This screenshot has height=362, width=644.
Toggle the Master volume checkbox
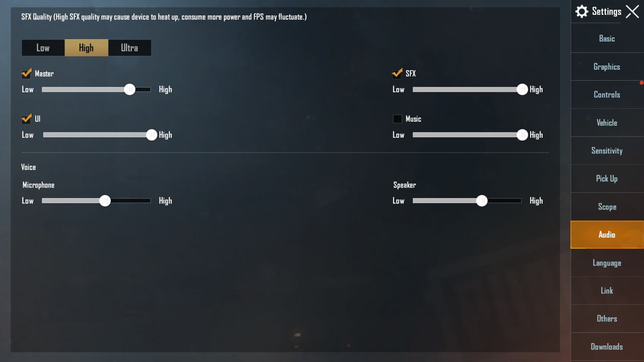pyautogui.click(x=26, y=74)
